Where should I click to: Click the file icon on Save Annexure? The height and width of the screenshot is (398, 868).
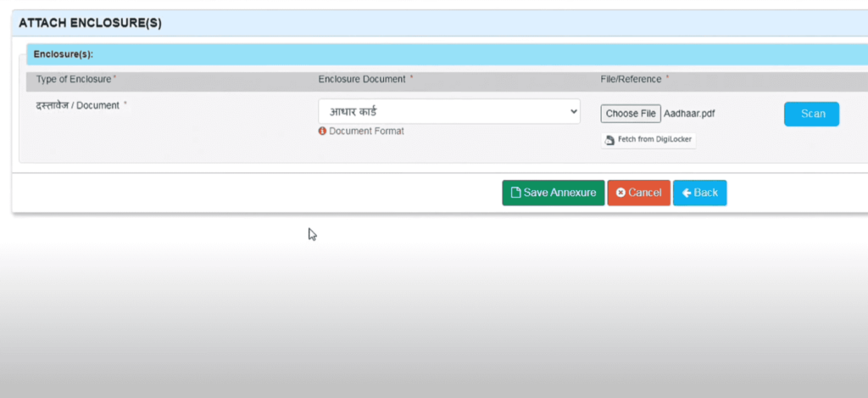pos(515,193)
